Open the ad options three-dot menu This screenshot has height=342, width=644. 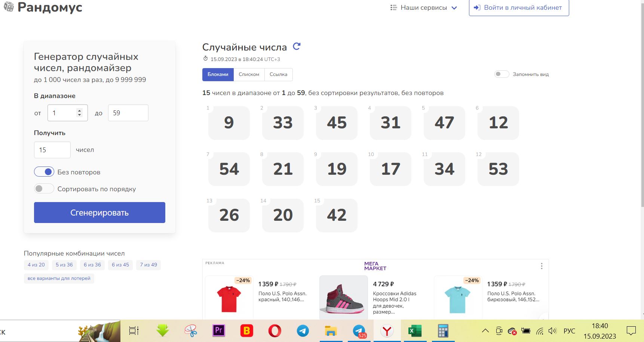click(542, 266)
